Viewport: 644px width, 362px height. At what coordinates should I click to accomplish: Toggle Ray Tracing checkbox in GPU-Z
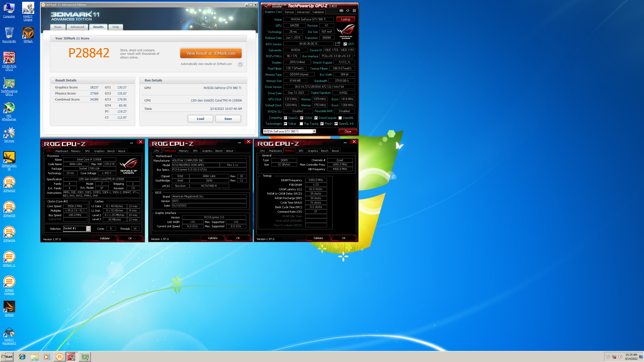[301, 124]
